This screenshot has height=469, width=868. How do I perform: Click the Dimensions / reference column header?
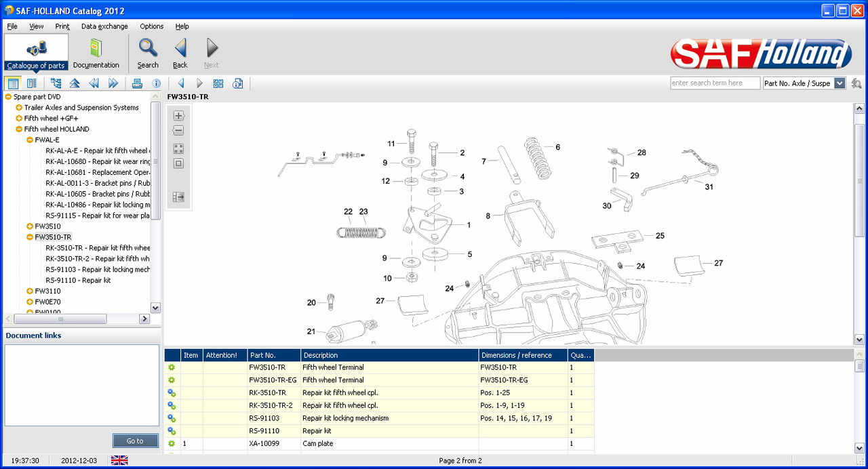click(523, 355)
